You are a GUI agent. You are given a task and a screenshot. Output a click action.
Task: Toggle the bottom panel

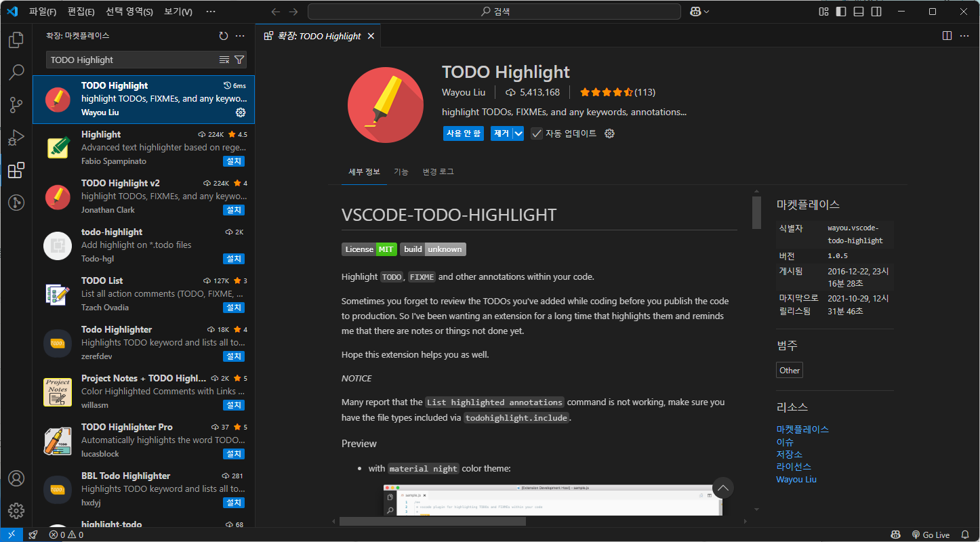coord(859,12)
